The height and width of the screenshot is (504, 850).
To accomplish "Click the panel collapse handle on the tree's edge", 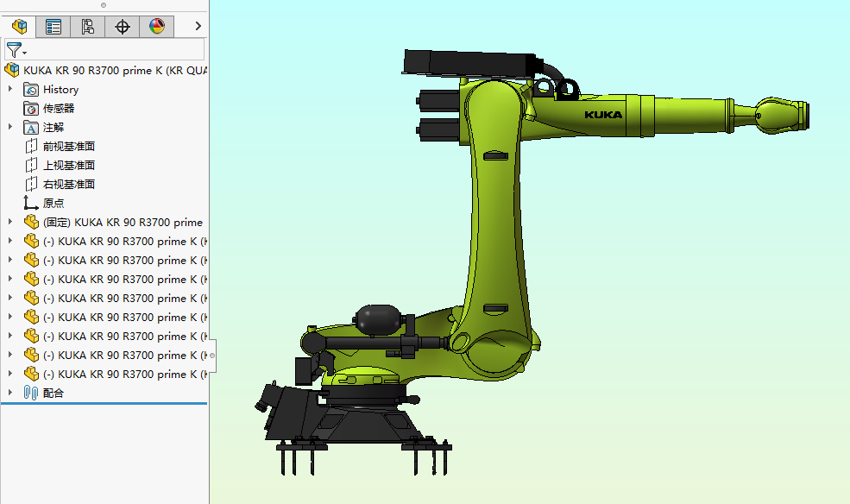I will (212, 356).
